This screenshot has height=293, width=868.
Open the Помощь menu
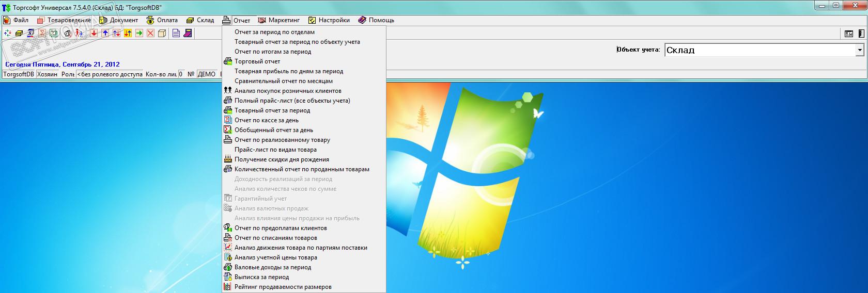click(376, 20)
